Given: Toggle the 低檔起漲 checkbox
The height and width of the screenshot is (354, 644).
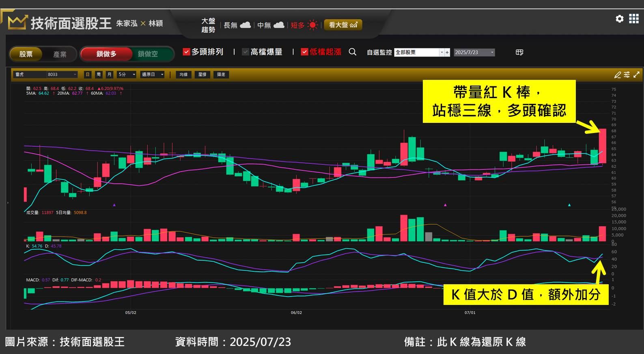Looking at the screenshot, I should click(304, 52).
